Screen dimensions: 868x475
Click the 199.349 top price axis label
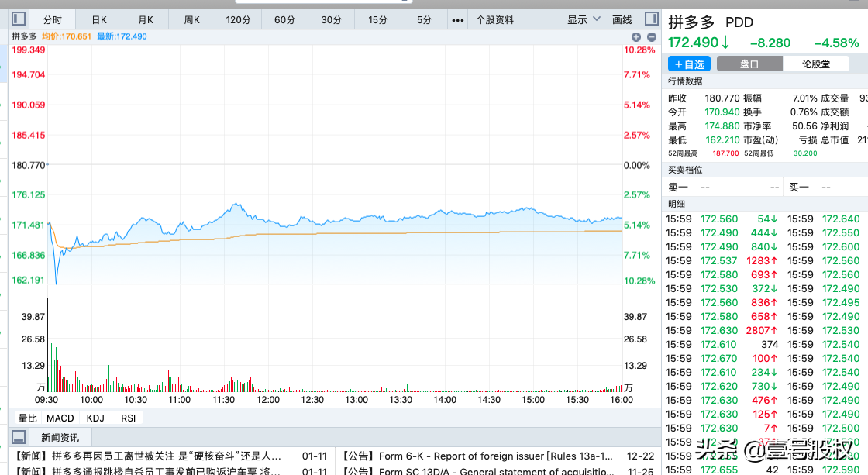[29, 50]
